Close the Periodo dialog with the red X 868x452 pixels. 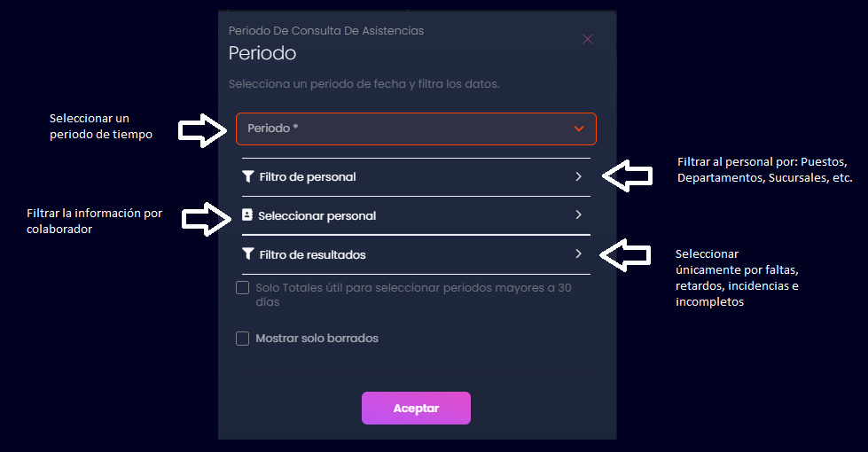coord(587,39)
